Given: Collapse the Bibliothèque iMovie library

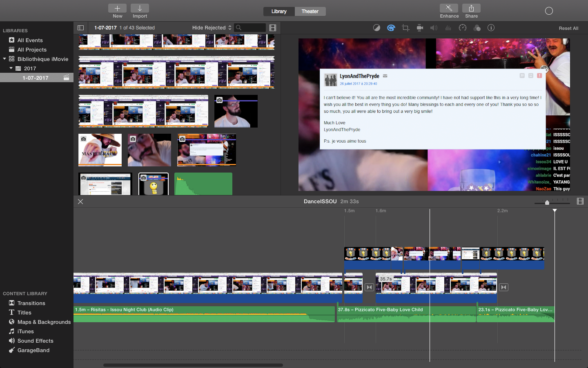Looking at the screenshot, I should point(4,59).
